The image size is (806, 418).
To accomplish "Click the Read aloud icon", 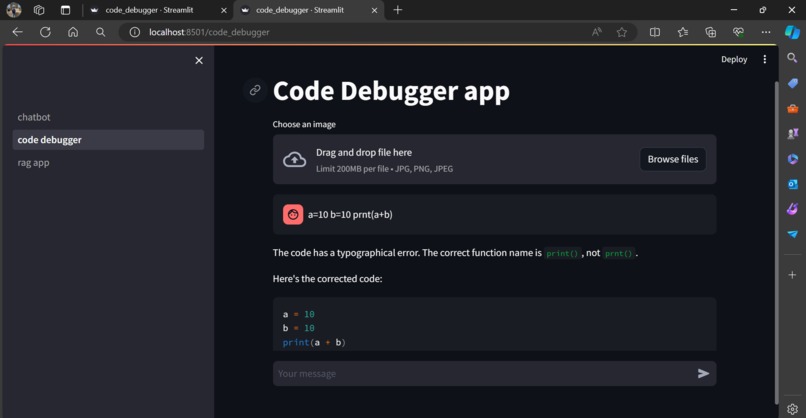I will 597,32.
